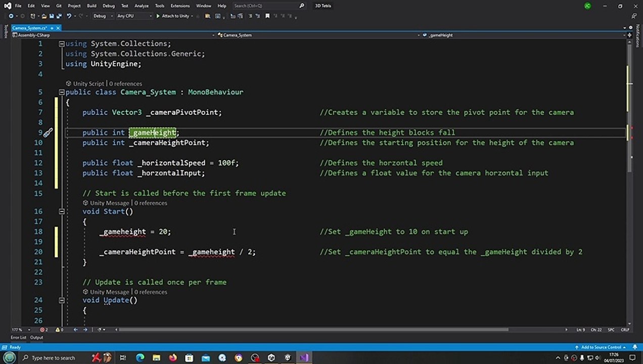Open the Debug menu

(x=108, y=6)
